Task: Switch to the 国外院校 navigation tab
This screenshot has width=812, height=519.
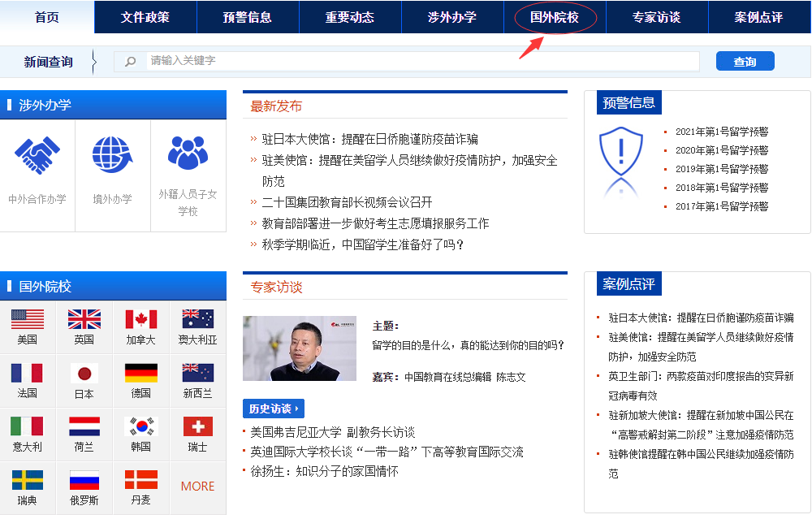Action: click(x=555, y=17)
